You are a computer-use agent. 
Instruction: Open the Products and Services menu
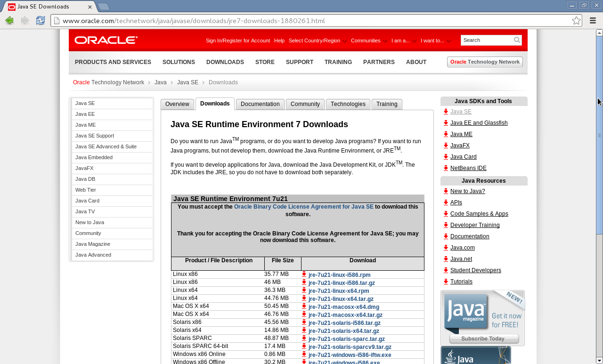point(113,62)
